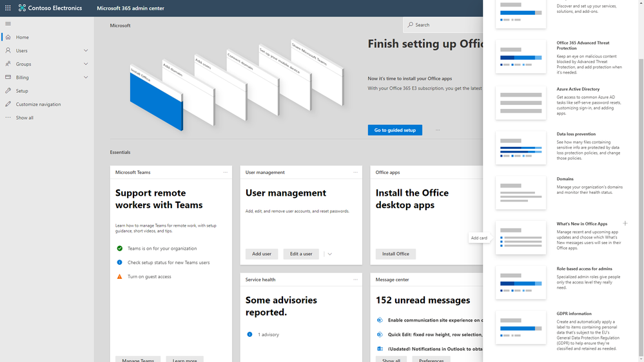Click Outlook icon beside Notifications message
Screen dimensions: 644x362
click(380, 348)
